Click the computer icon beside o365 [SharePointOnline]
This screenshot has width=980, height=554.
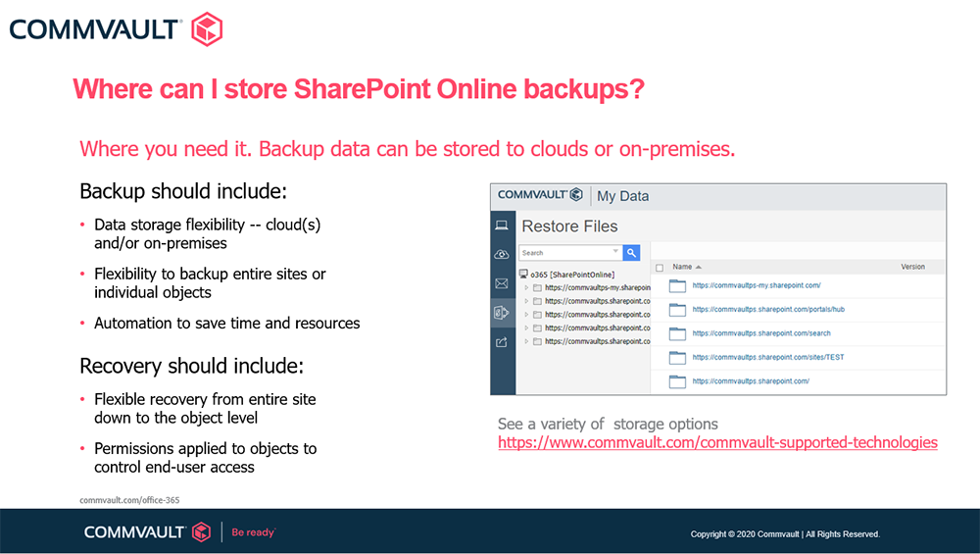(523, 274)
